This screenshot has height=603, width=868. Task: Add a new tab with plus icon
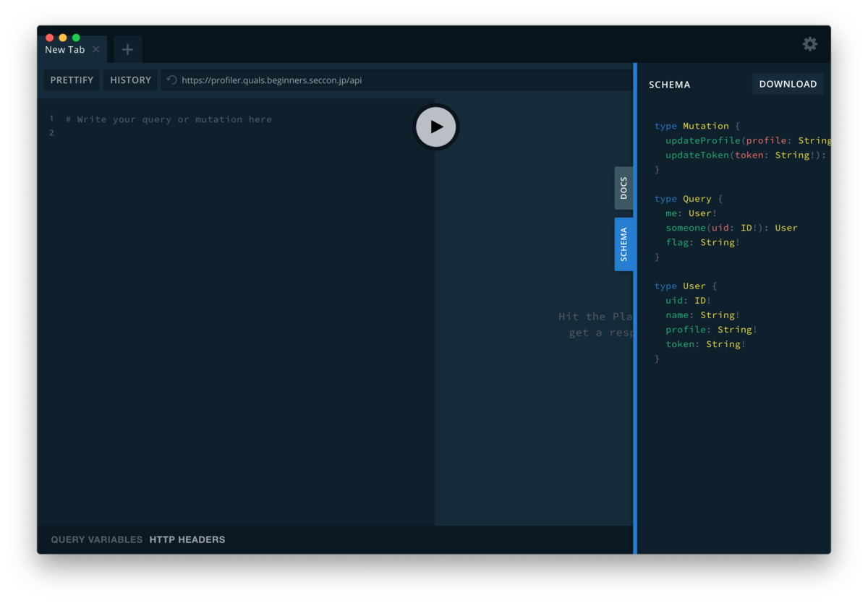point(127,49)
